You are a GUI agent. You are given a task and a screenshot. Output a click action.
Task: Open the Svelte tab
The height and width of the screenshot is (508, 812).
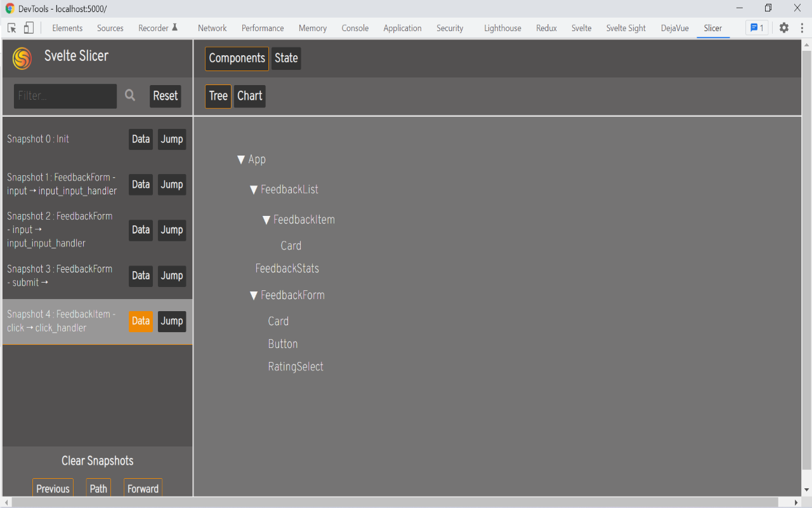point(581,28)
